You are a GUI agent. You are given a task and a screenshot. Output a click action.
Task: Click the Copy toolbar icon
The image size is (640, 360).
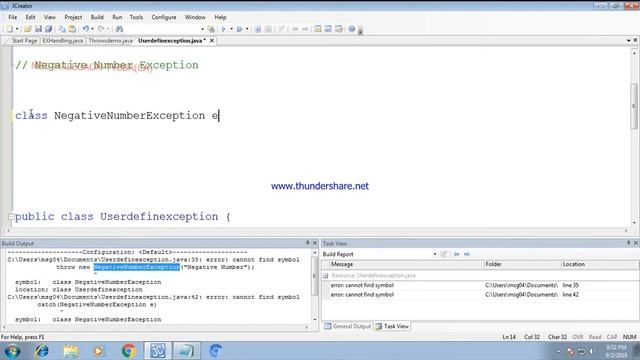pos(62,29)
